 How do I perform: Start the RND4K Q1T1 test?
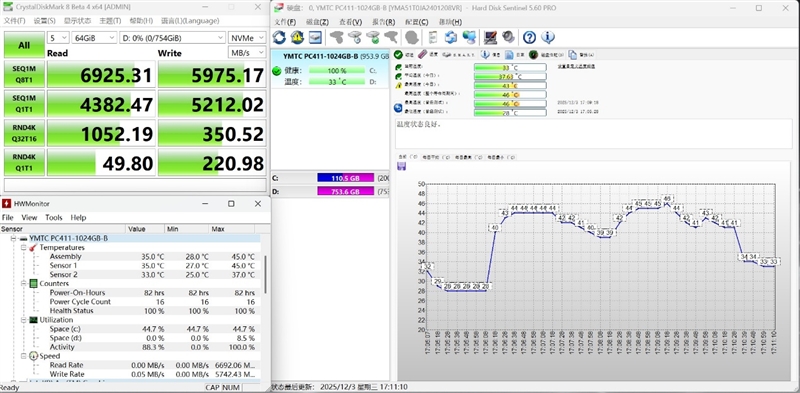24,162
